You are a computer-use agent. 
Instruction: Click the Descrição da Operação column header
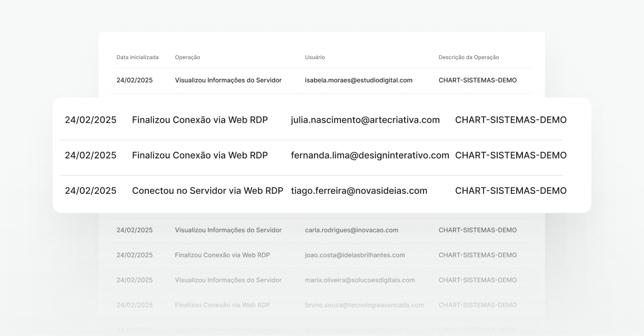coord(468,57)
